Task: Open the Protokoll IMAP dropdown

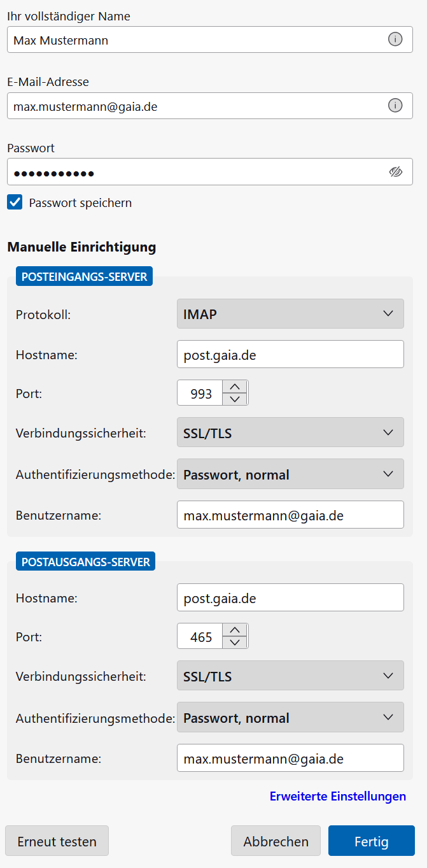Action: 290,314
